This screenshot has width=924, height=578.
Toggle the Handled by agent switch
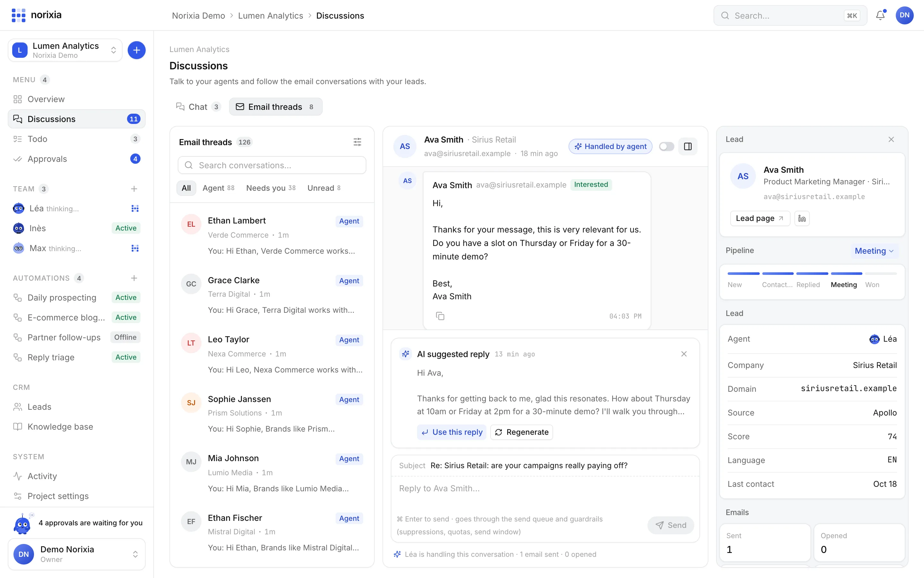tap(667, 146)
